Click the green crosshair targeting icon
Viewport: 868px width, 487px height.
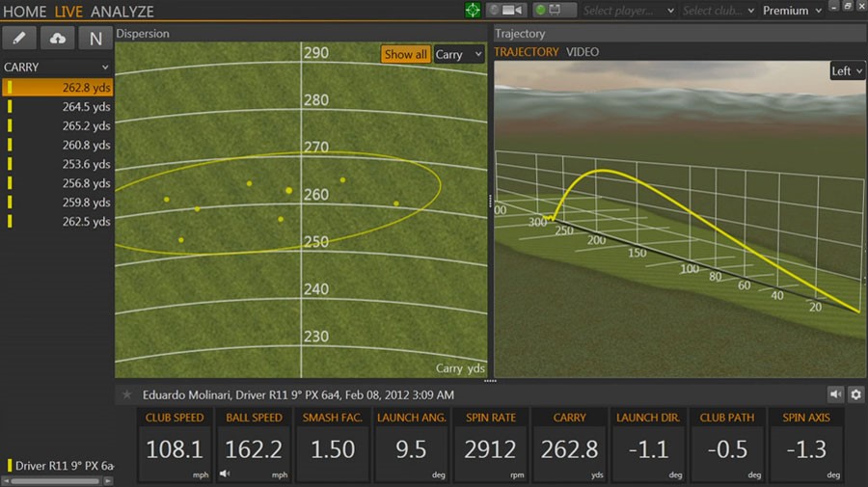click(x=473, y=11)
